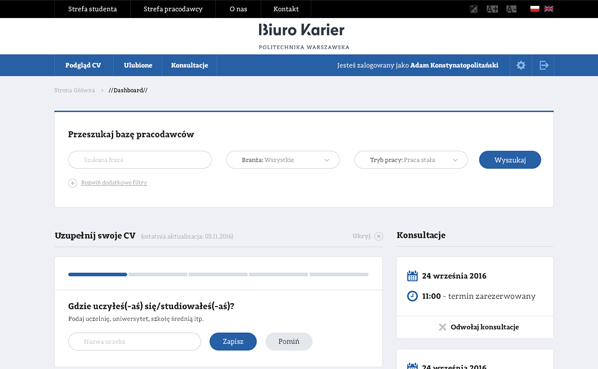Open Strefa studenta menu
Screen dimensions: 598x369
click(x=92, y=9)
